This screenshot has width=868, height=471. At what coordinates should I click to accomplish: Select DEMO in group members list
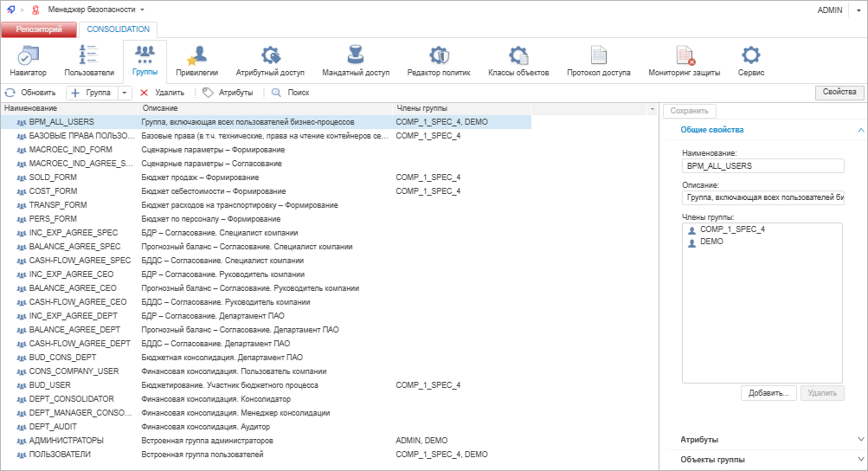point(711,242)
